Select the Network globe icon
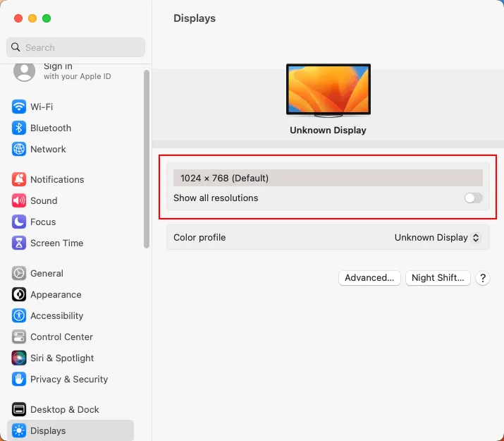Screen dimensions: 504x441 point(19,150)
